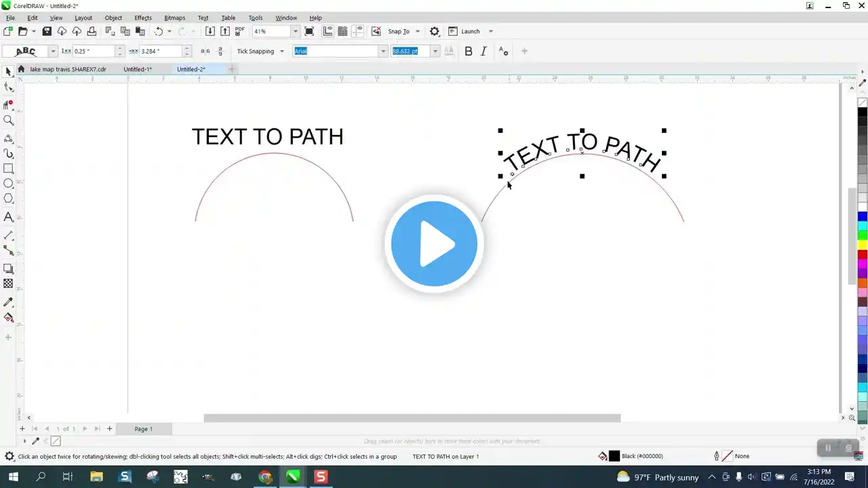Click the Full-screen preview icon
This screenshot has width=868, height=488.
point(309,31)
